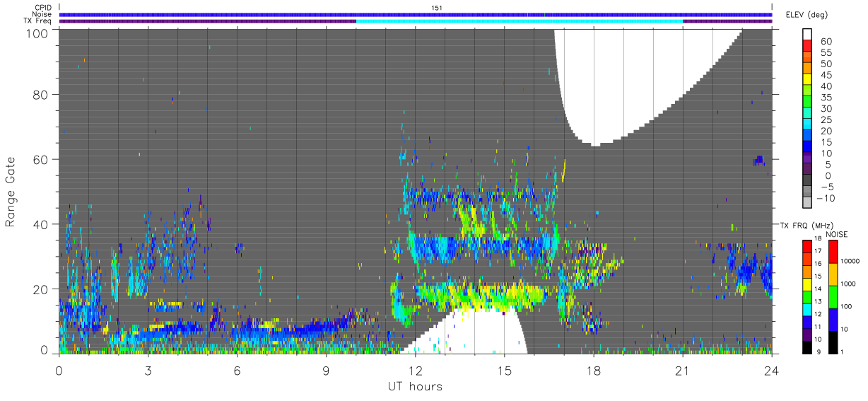Viewport: 868px width, 401px height.
Task: Click the 100 tick on Range Gate axis
Action: [x=38, y=33]
